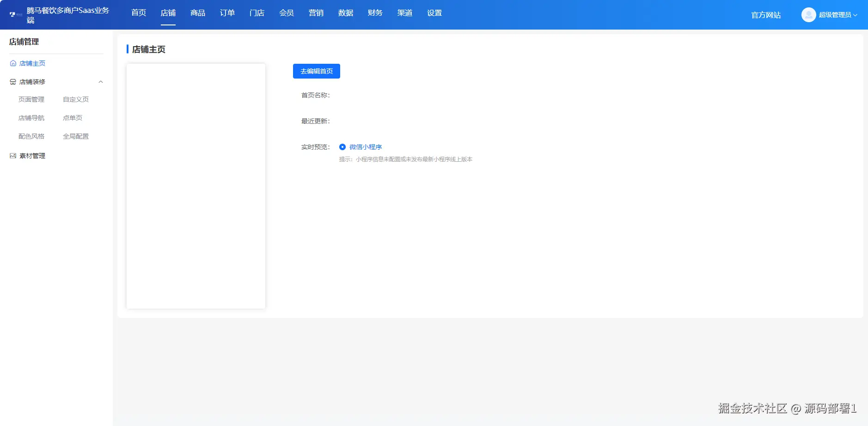Click the 超级管理员 user name

pos(835,15)
